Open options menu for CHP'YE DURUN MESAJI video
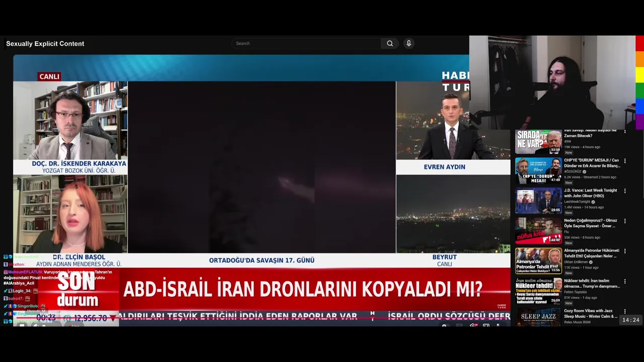 point(625,161)
